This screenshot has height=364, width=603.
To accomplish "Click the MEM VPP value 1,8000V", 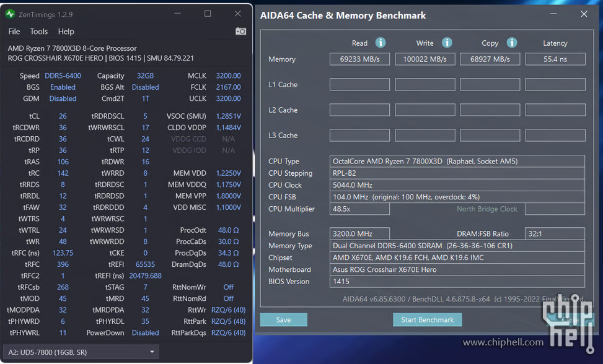I will click(x=229, y=196).
